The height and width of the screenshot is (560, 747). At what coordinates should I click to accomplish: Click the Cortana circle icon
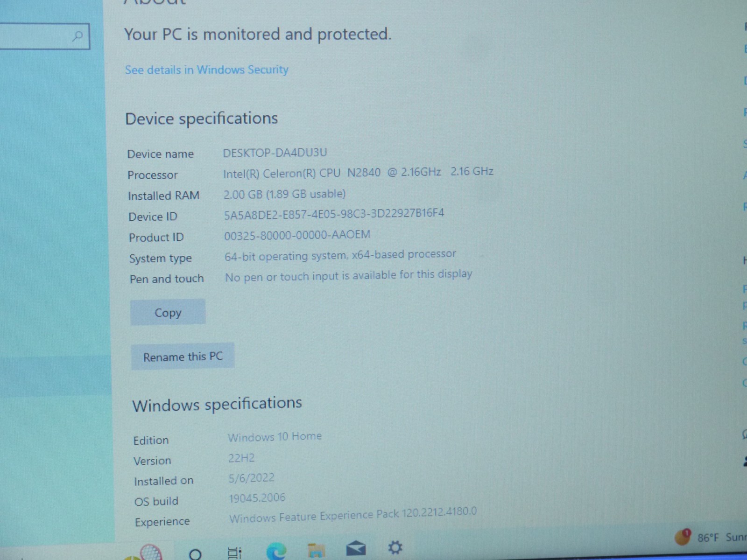tap(195, 554)
